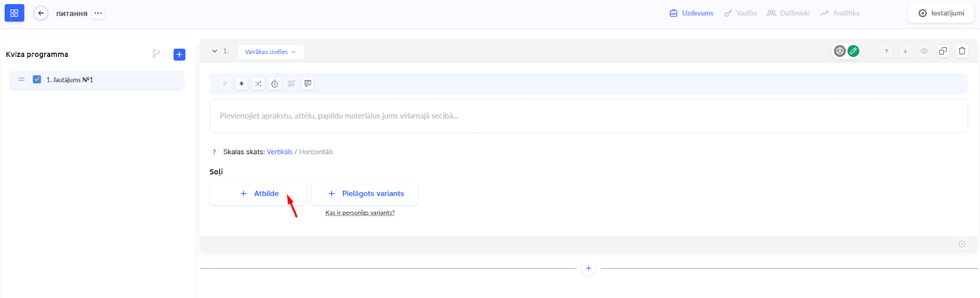This screenshot has height=298, width=980.
Task: Open the comment bubble icon
Action: coord(308,84)
